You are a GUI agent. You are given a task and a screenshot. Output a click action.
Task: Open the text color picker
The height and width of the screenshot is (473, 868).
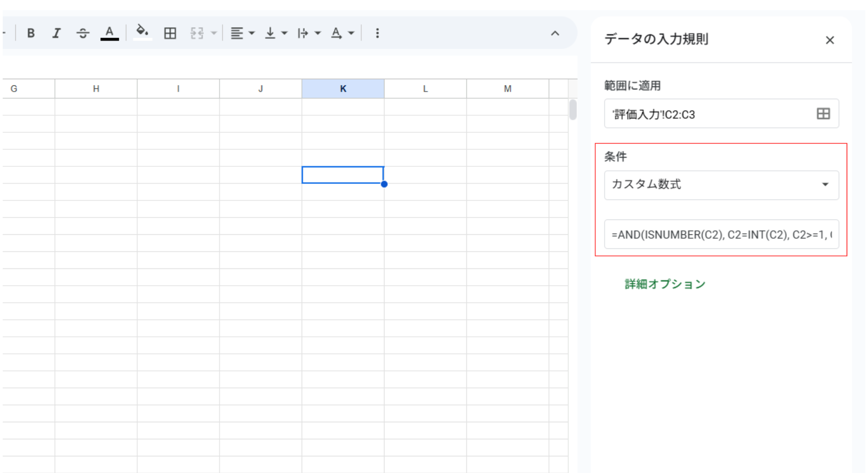coord(110,33)
